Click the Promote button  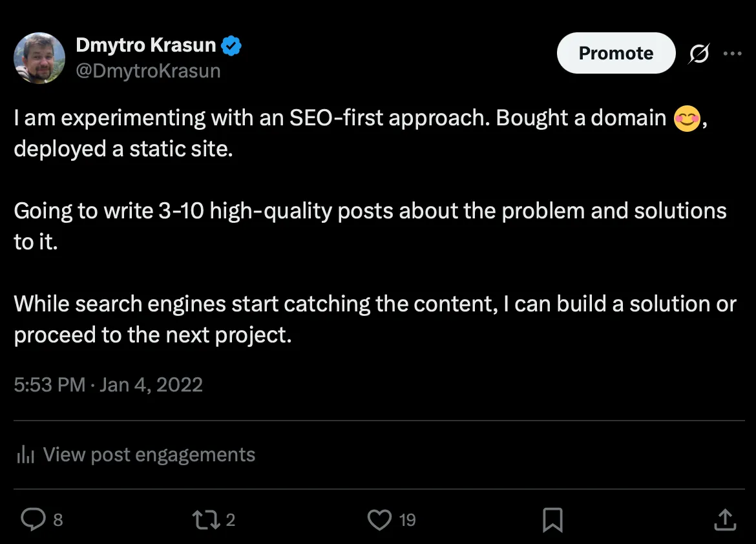[x=616, y=53]
